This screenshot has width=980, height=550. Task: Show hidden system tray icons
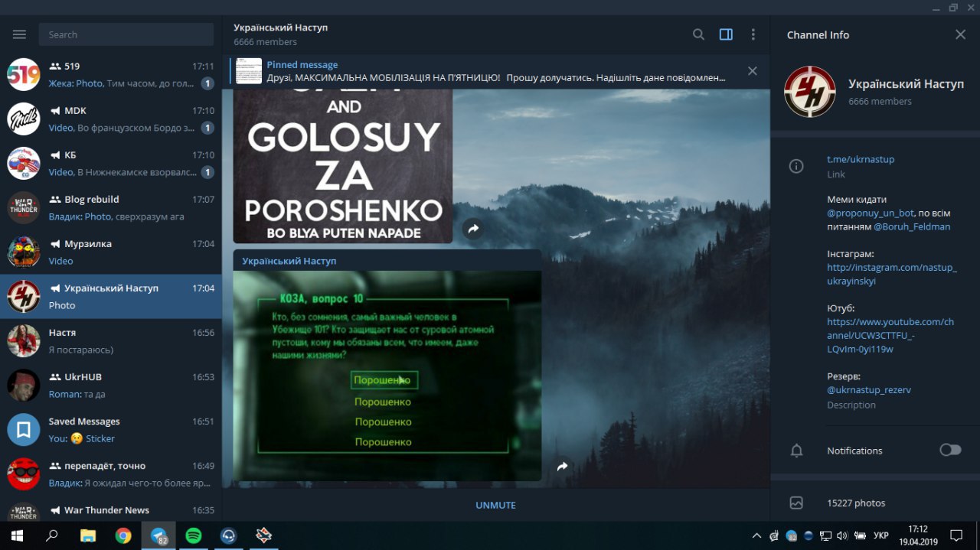(756, 535)
